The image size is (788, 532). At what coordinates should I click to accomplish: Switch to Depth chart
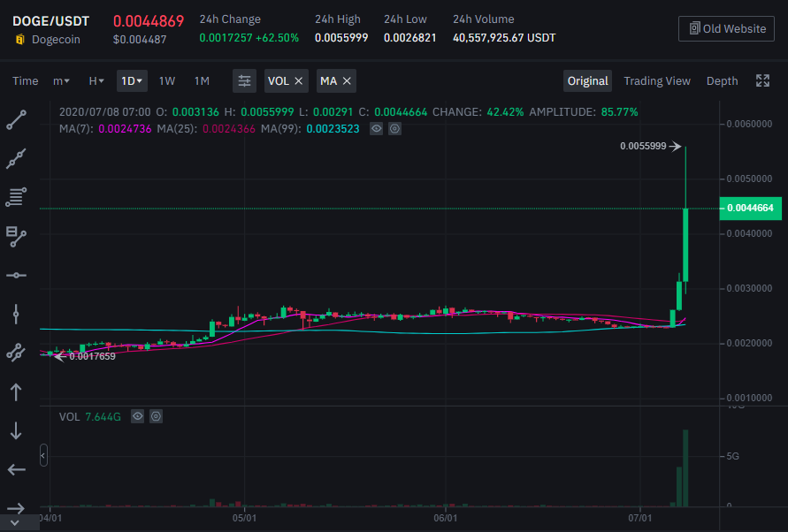tap(723, 81)
